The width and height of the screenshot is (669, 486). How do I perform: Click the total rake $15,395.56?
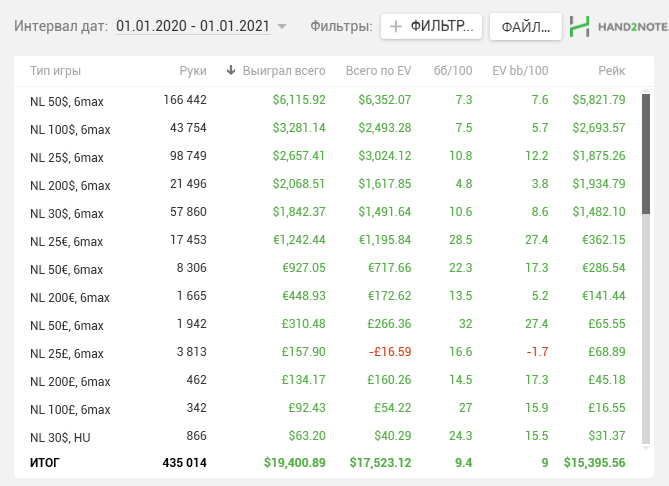coord(594,463)
